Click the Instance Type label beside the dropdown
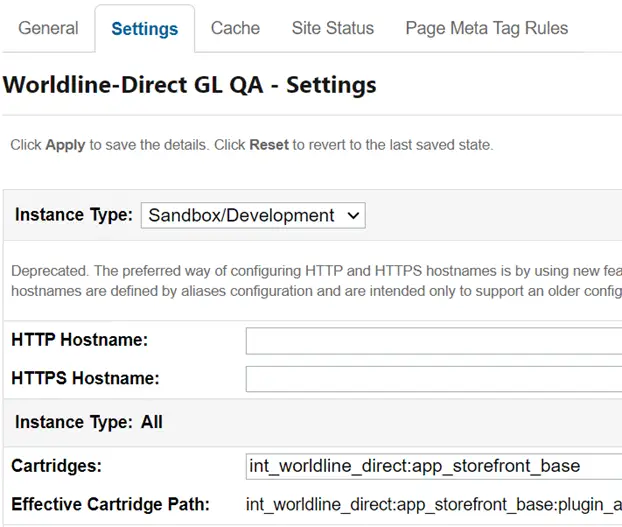The height and width of the screenshot is (527, 622). tap(74, 215)
